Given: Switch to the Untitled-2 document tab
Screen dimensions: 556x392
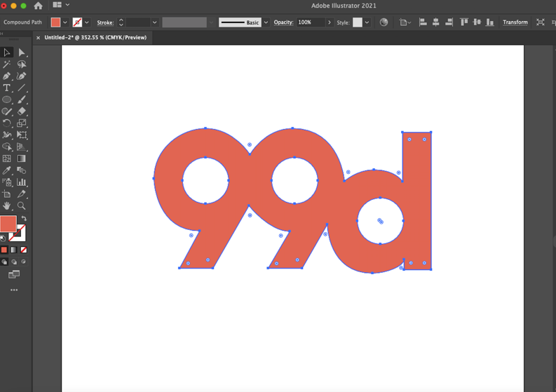Looking at the screenshot, I should point(95,38).
